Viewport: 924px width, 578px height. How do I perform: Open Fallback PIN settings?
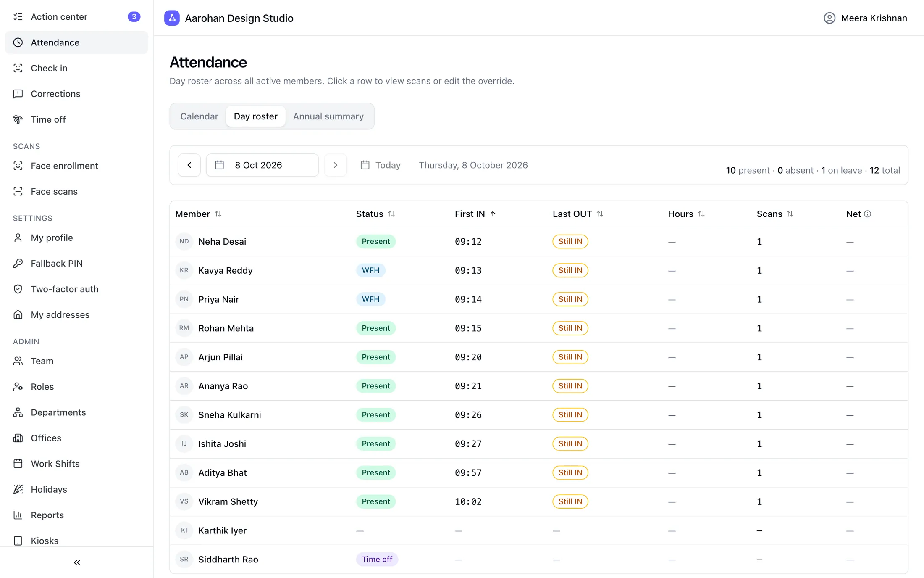76,263
